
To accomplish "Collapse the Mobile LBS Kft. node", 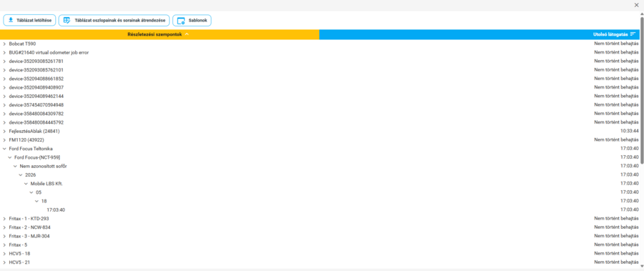I will click(x=26, y=184).
